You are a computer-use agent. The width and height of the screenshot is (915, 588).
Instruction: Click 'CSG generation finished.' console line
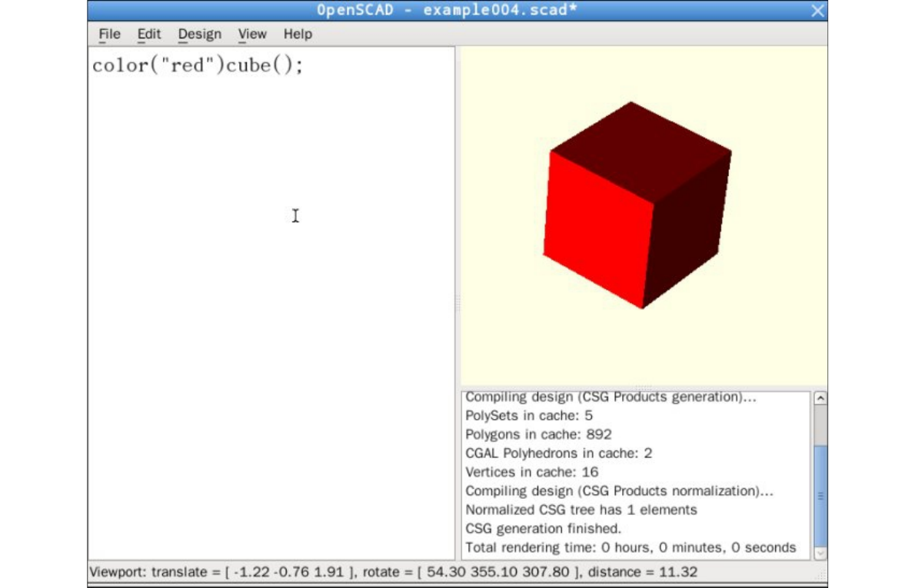coord(544,529)
